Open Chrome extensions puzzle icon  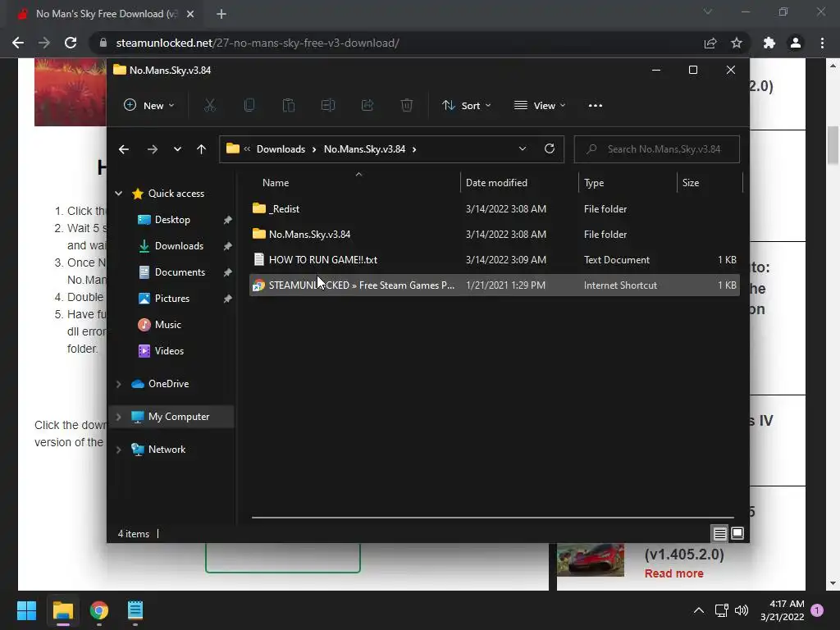[x=769, y=43]
